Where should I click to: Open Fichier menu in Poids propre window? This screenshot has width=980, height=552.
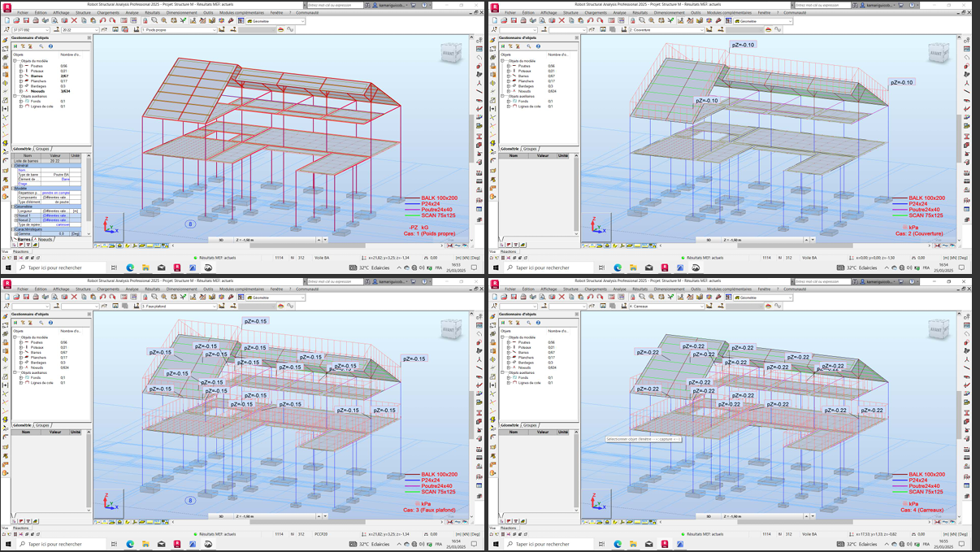tap(23, 13)
